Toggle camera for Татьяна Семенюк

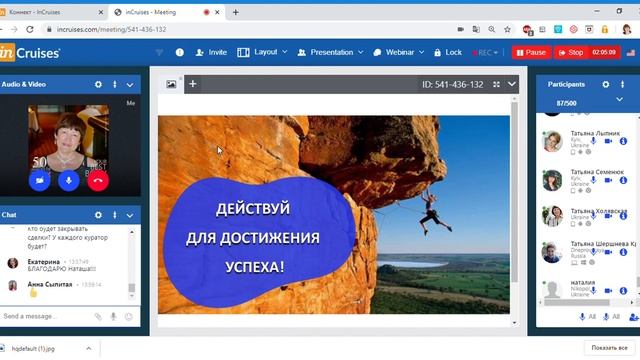point(608,180)
